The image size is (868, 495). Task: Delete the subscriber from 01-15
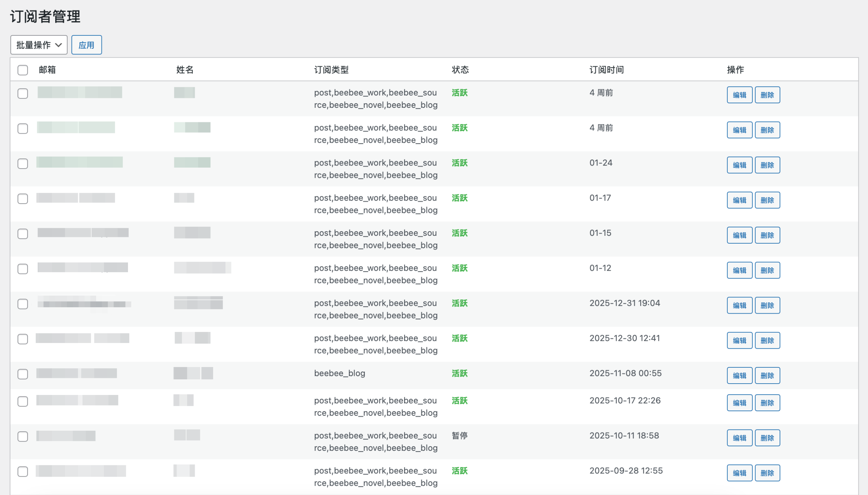pos(767,235)
